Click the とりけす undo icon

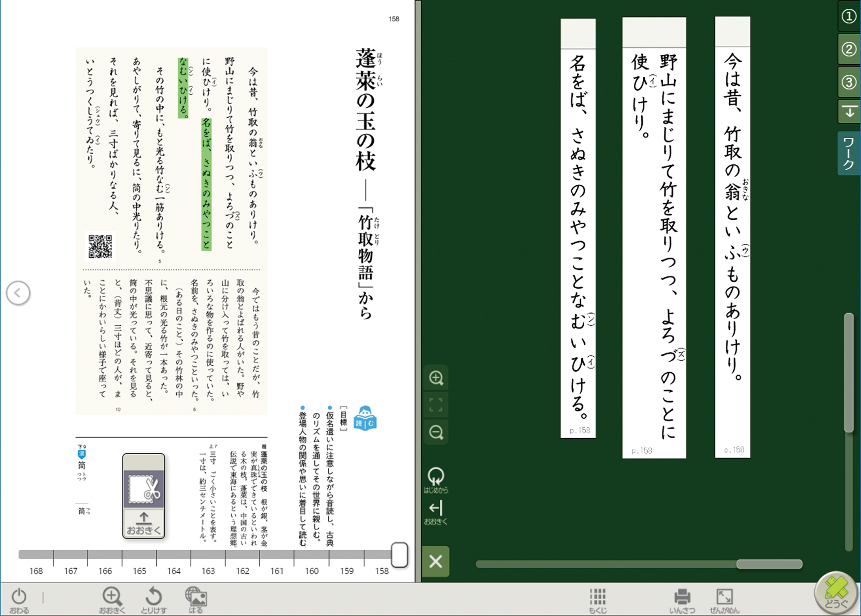pyautogui.click(x=154, y=600)
